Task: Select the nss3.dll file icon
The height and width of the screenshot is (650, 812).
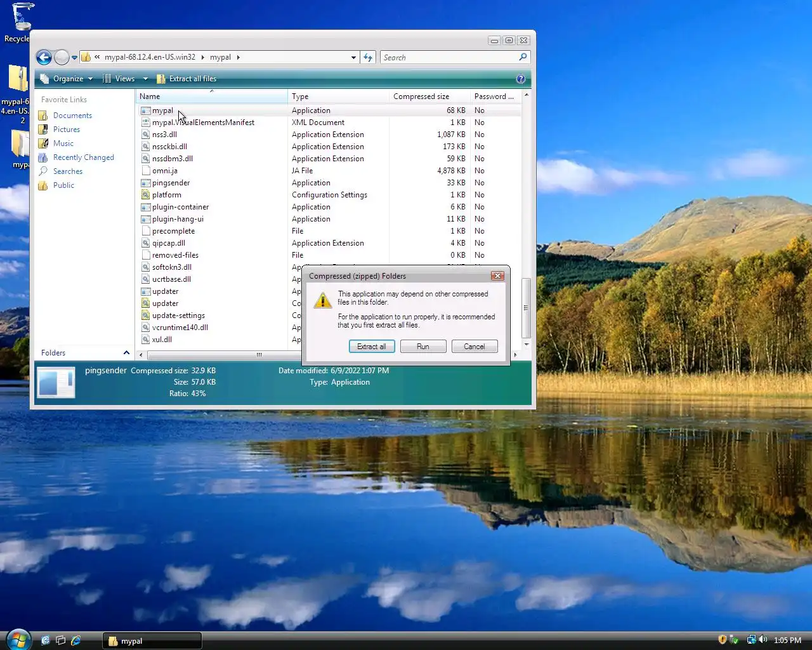Action: click(x=146, y=135)
